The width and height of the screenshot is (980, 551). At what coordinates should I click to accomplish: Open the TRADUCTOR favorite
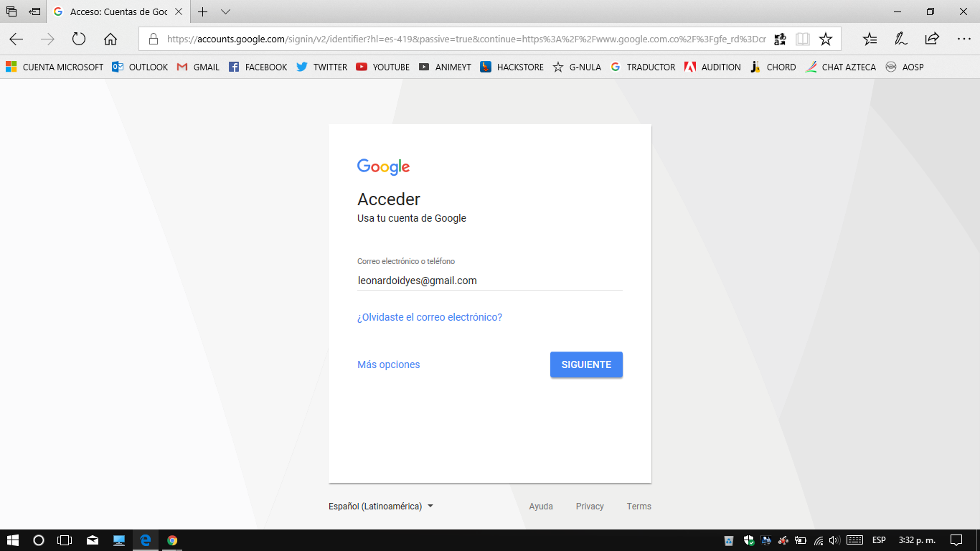pos(643,67)
